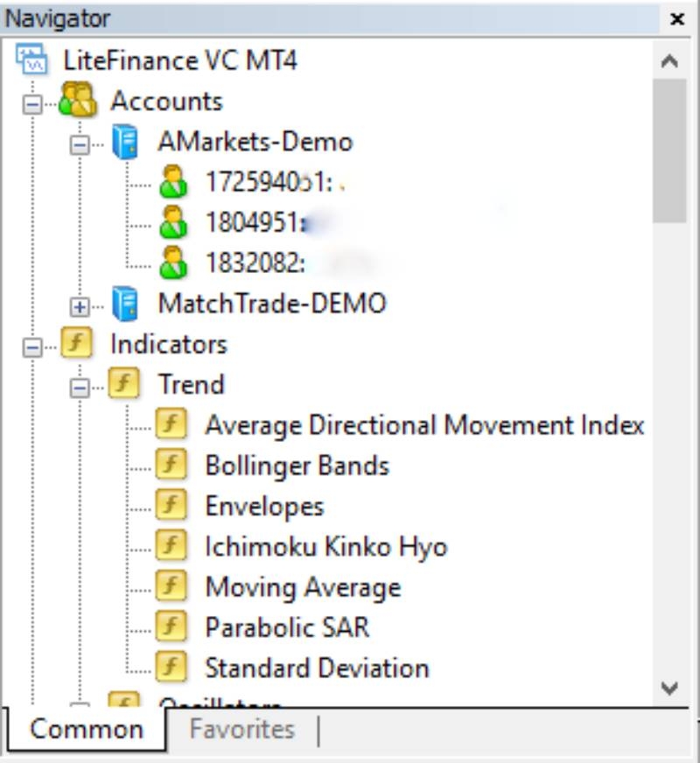Expand the MatchTrade-DEMO server node

pyautogui.click(x=80, y=306)
